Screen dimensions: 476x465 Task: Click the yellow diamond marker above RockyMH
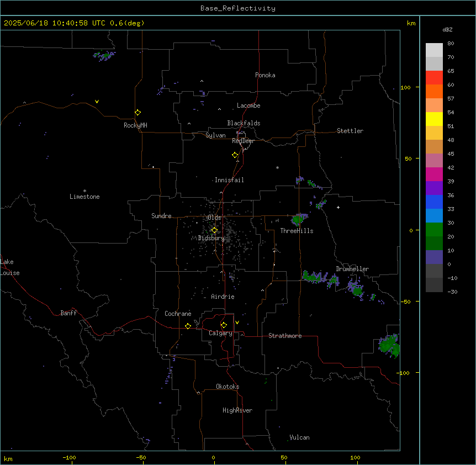[x=137, y=113]
